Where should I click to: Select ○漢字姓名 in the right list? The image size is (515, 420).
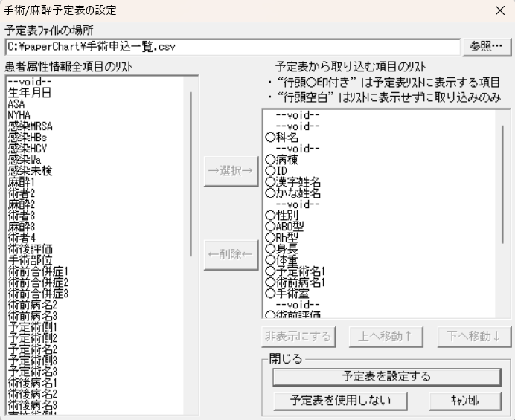pos(292,182)
